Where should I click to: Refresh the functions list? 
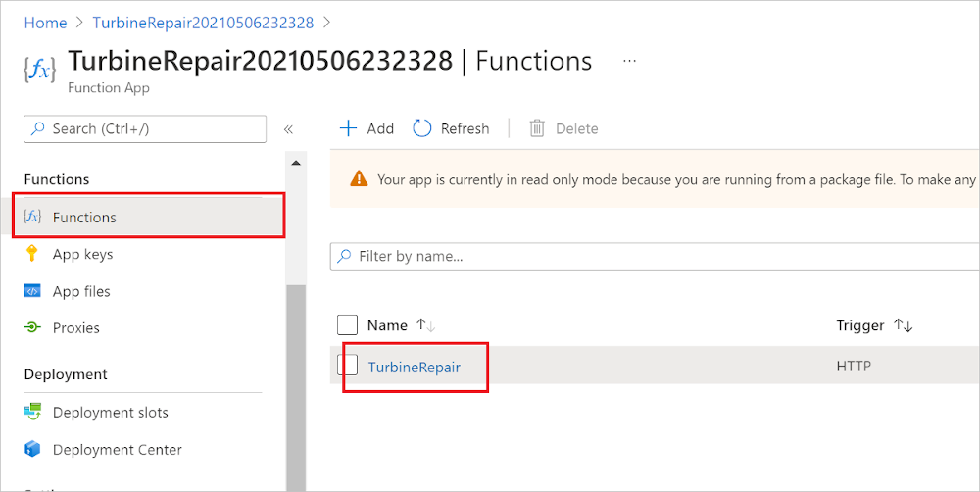point(451,128)
